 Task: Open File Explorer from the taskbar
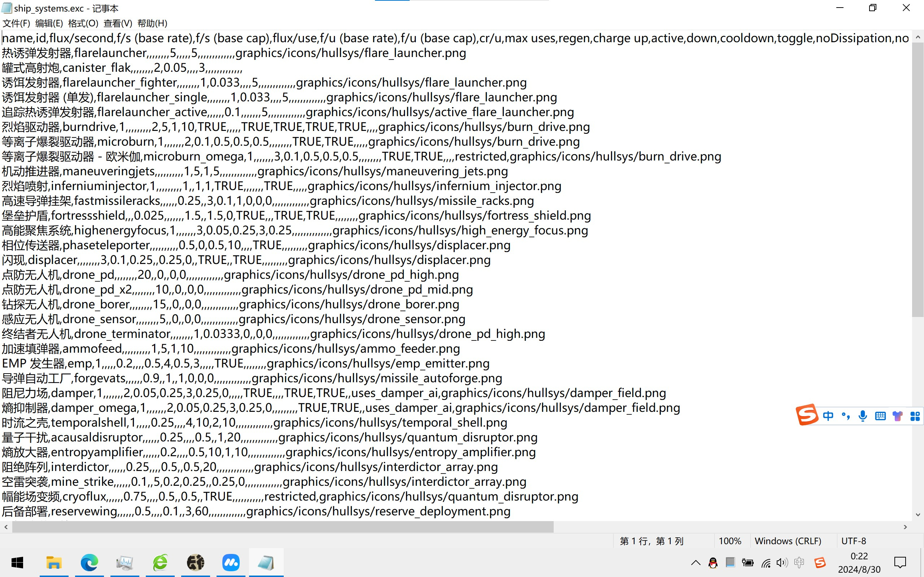[54, 563]
